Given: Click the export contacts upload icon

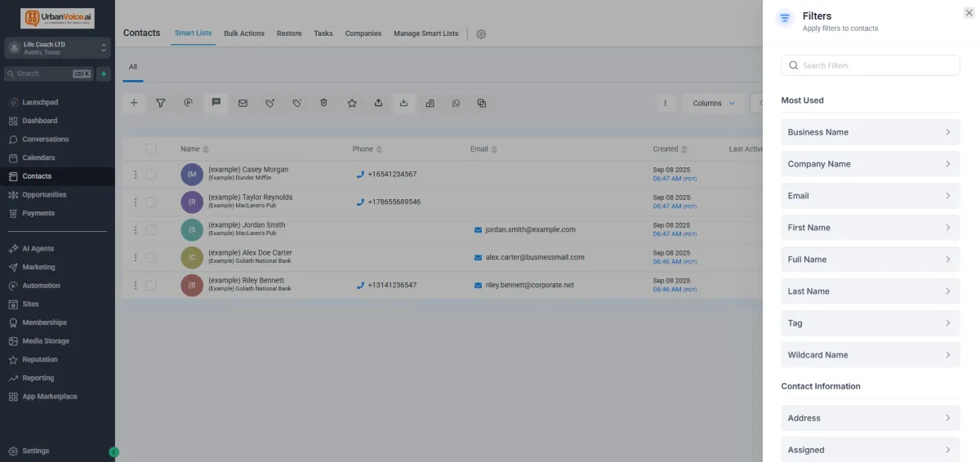Looking at the screenshot, I should (x=378, y=103).
